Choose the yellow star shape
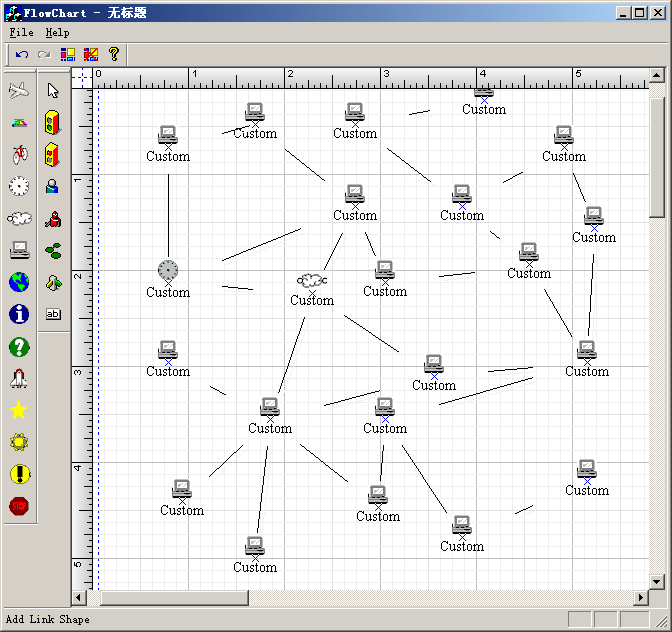Screen dimensions: 672x632 (18, 410)
